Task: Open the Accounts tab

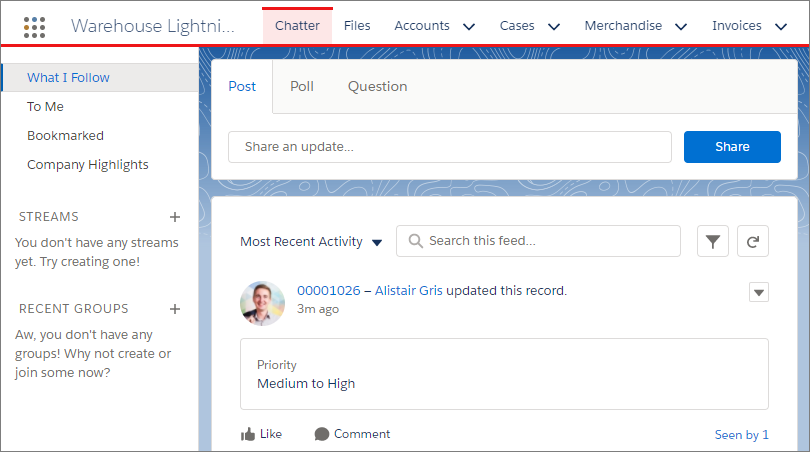Action: [x=422, y=26]
